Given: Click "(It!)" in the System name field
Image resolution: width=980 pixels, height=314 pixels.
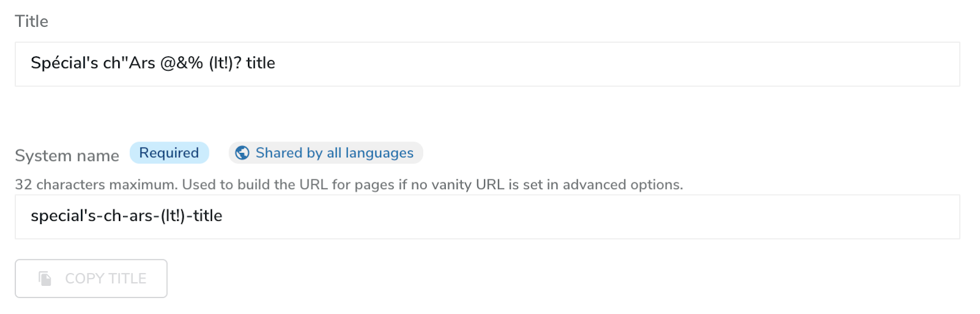Looking at the screenshot, I should click(173, 216).
